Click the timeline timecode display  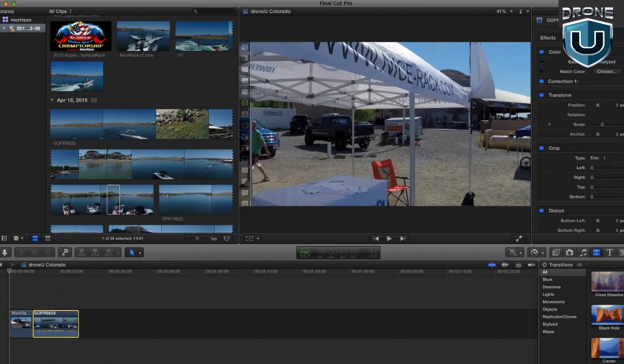coord(338,253)
